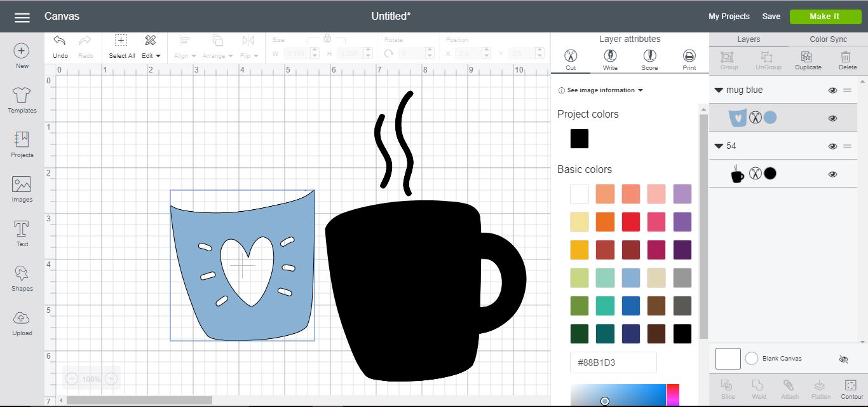
Task: Open the Edit dropdown
Action: click(151, 55)
